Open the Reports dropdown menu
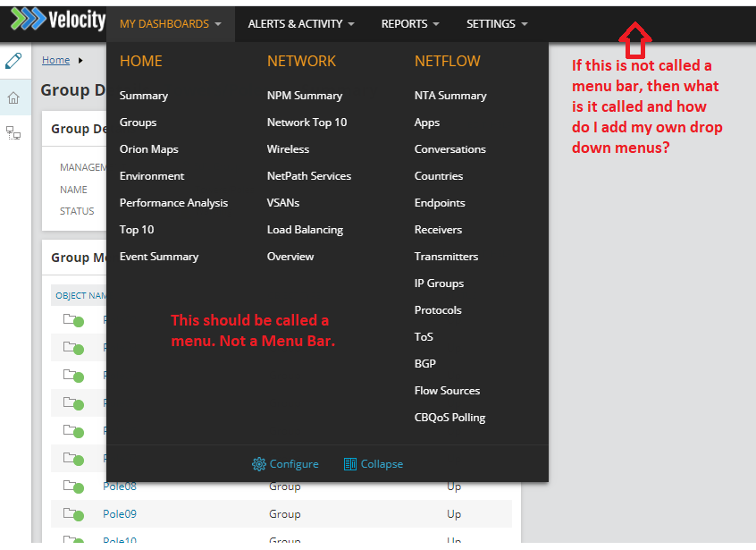756x550 pixels. [410, 23]
